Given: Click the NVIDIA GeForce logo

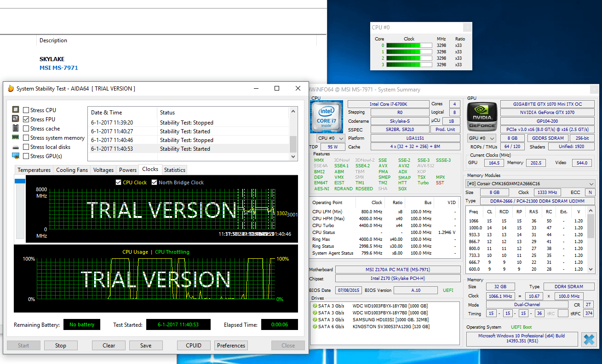Looking at the screenshot, I should click(x=482, y=117).
